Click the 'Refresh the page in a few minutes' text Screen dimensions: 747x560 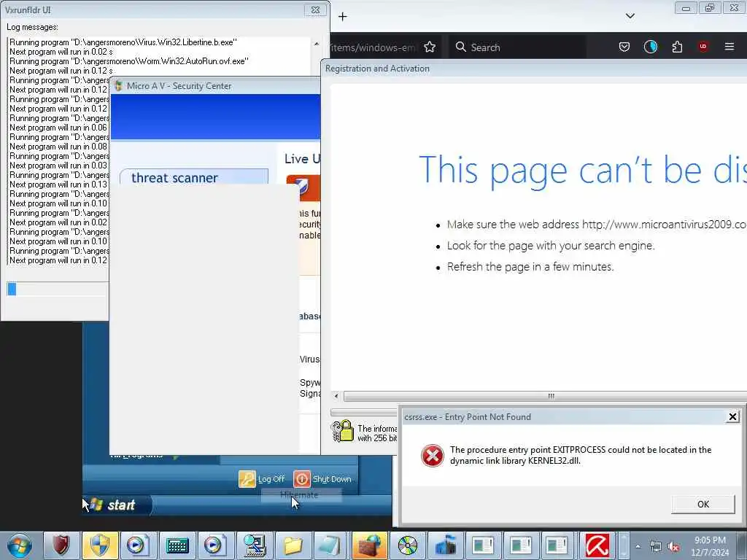[530, 267]
